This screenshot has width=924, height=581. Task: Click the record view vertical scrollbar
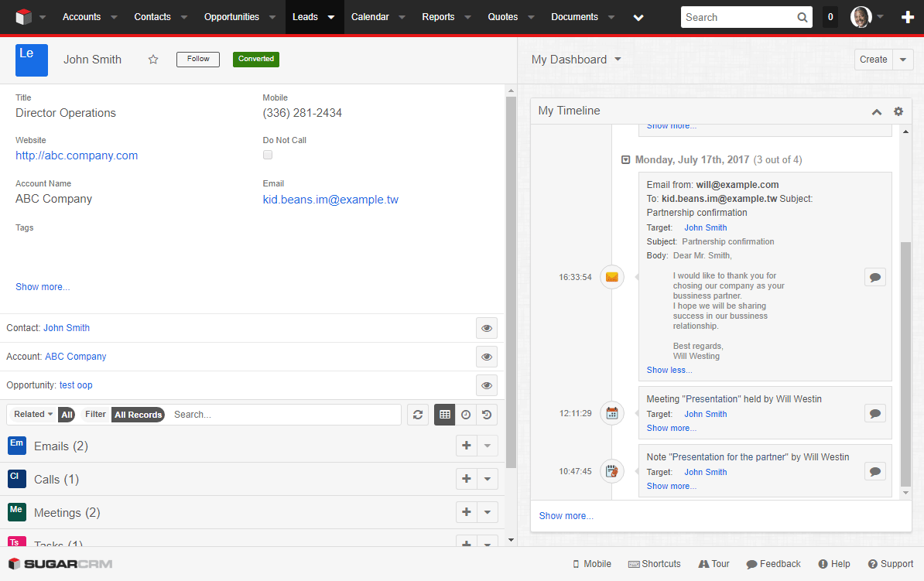tap(511, 282)
